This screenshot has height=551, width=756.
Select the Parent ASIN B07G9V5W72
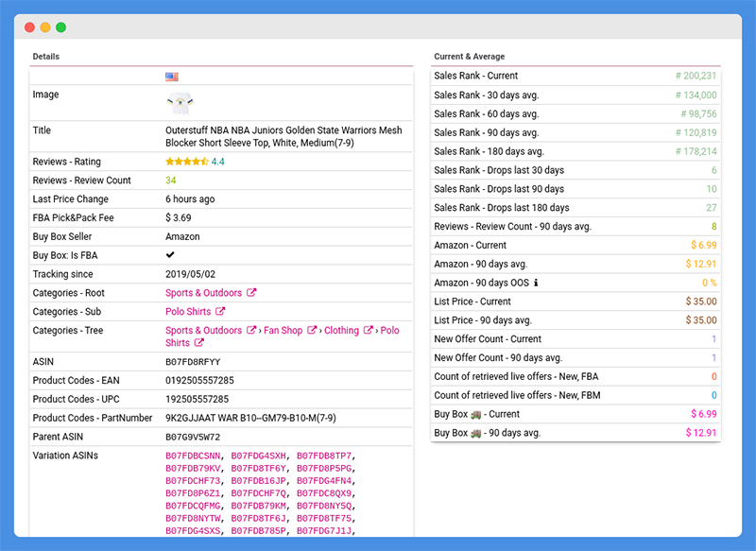[193, 438]
